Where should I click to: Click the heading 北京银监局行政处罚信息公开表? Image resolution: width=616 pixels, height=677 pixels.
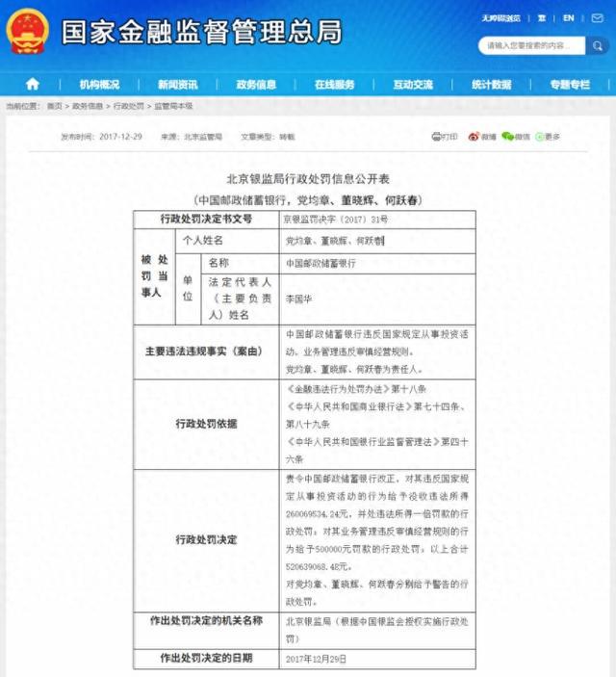click(308, 179)
